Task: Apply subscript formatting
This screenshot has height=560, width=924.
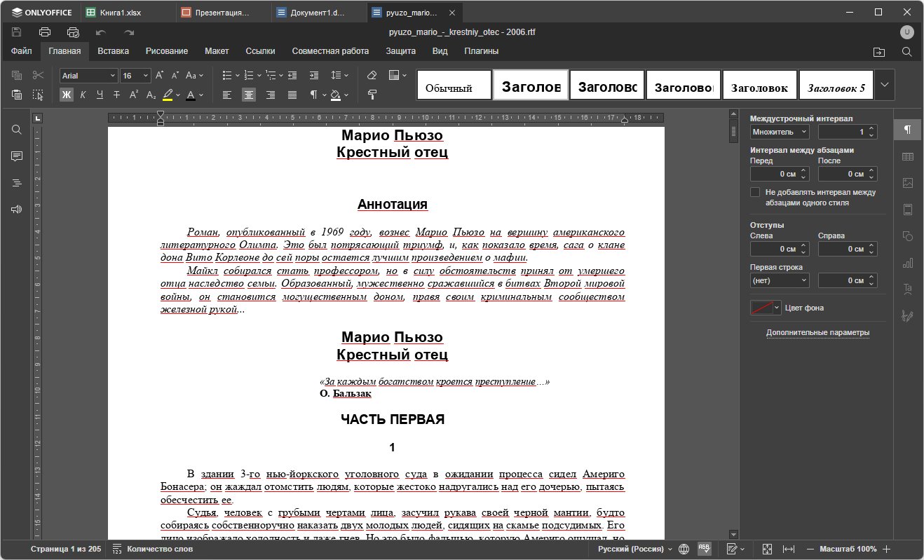Action: point(151,95)
